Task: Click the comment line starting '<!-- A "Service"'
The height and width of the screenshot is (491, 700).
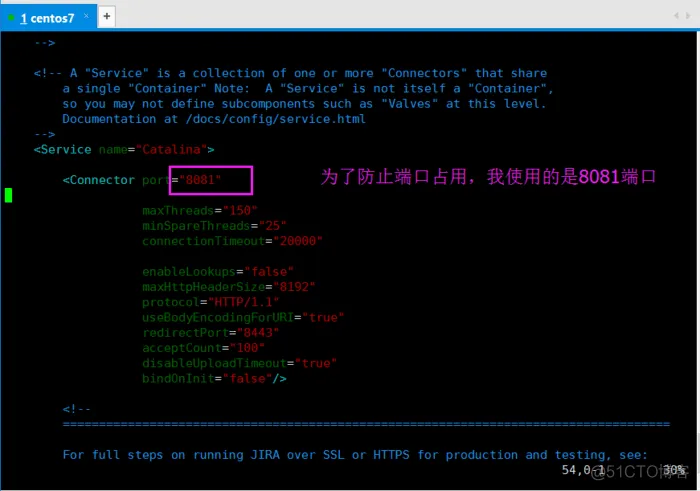Action: (x=290, y=73)
